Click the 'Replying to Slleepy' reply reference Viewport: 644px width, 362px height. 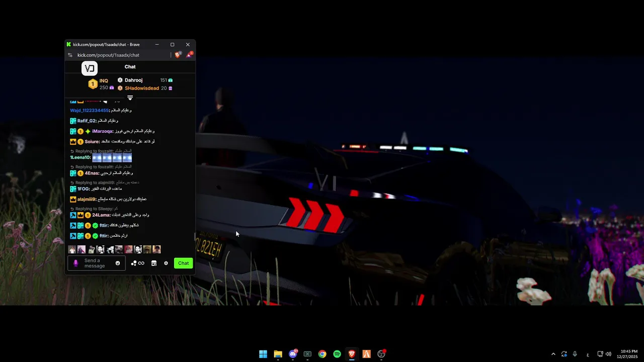click(94, 209)
